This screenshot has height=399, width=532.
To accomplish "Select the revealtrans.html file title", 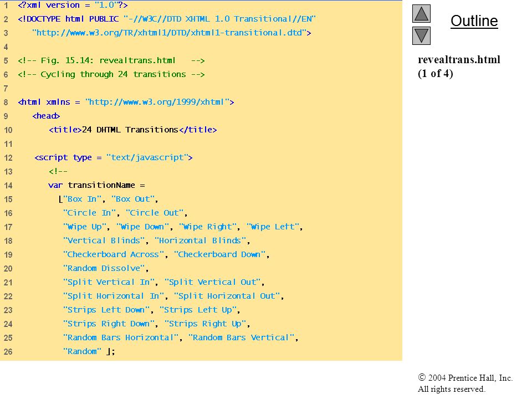I will pos(459,60).
